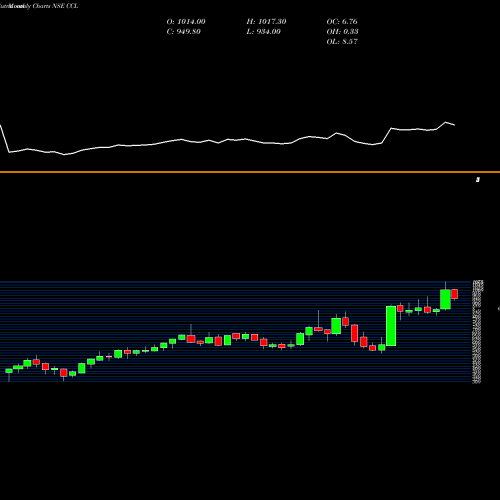Click the tallest green candlestick

[x=391, y=326]
